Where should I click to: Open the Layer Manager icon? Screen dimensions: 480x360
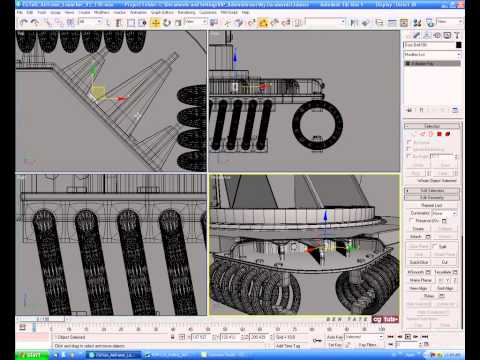tap(379, 23)
